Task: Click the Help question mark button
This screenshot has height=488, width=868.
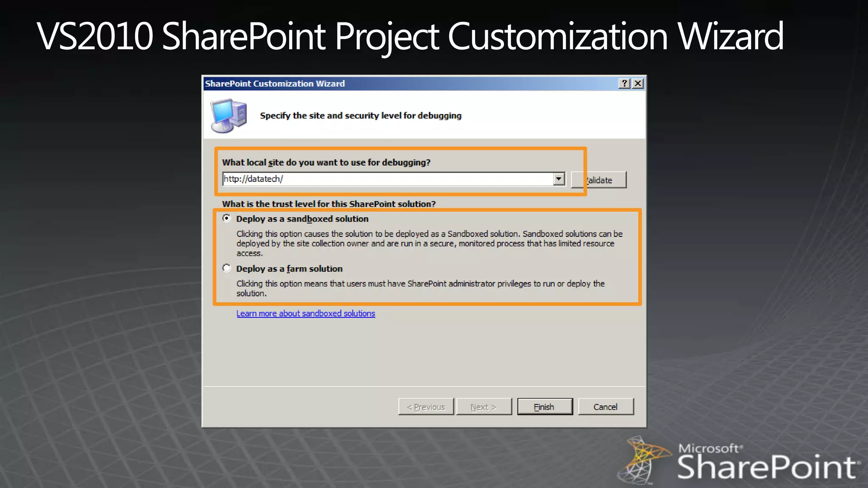Action: pyautogui.click(x=624, y=83)
